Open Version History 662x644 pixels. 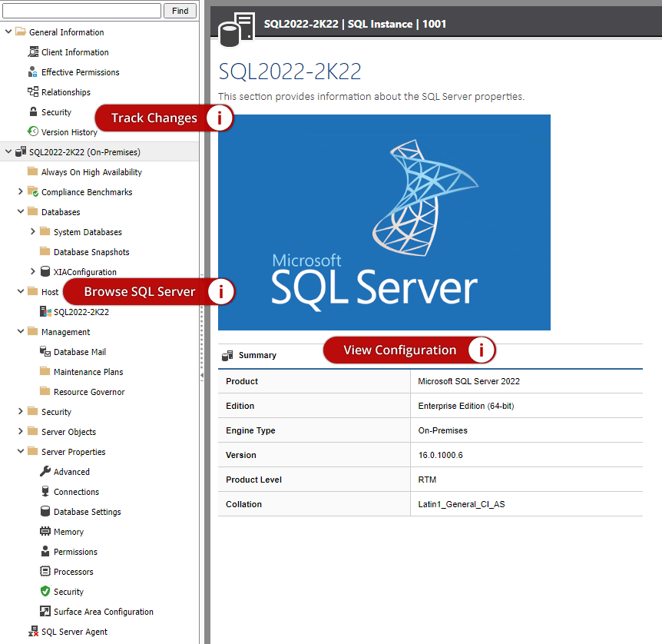point(69,132)
